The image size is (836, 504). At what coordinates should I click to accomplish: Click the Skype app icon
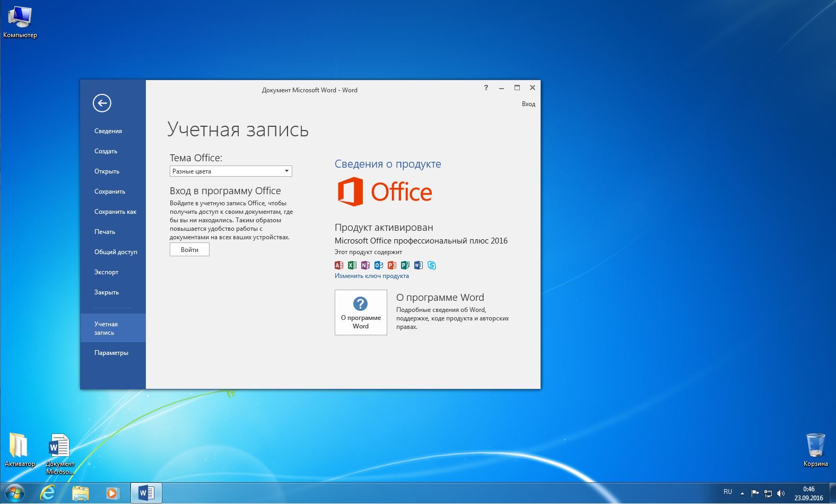coord(432,265)
